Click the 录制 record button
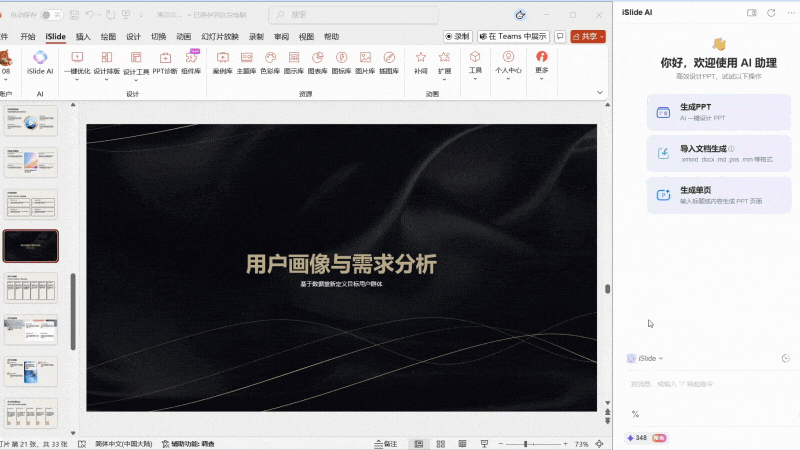Image resolution: width=800 pixels, height=450 pixels. click(457, 36)
